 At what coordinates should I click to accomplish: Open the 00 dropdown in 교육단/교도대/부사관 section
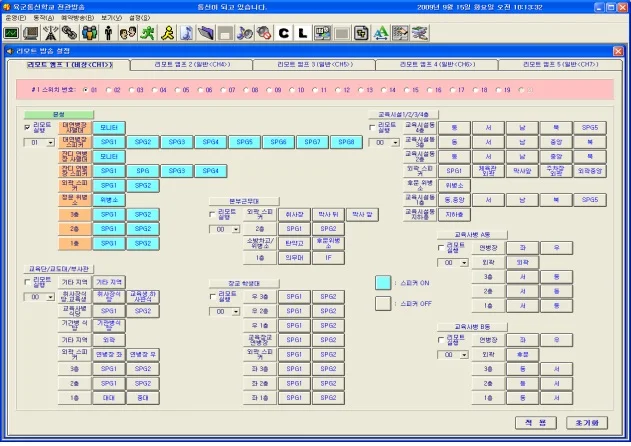pos(50,297)
